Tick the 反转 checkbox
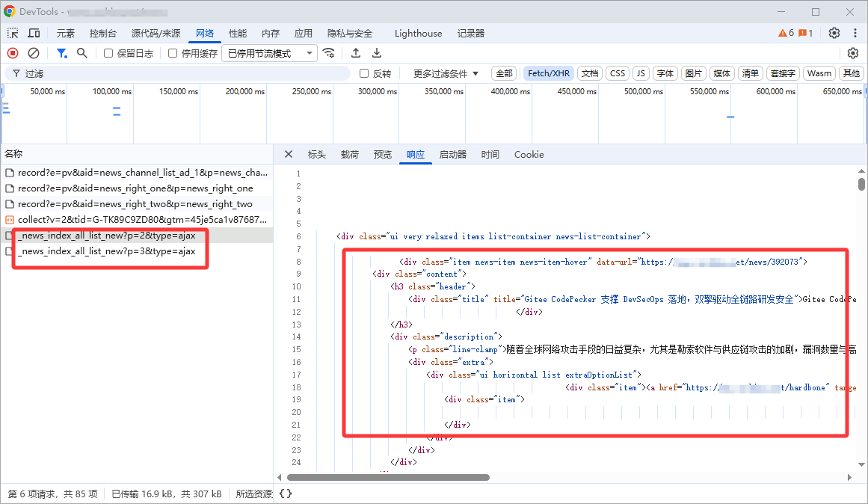The image size is (868, 504). 364,73
